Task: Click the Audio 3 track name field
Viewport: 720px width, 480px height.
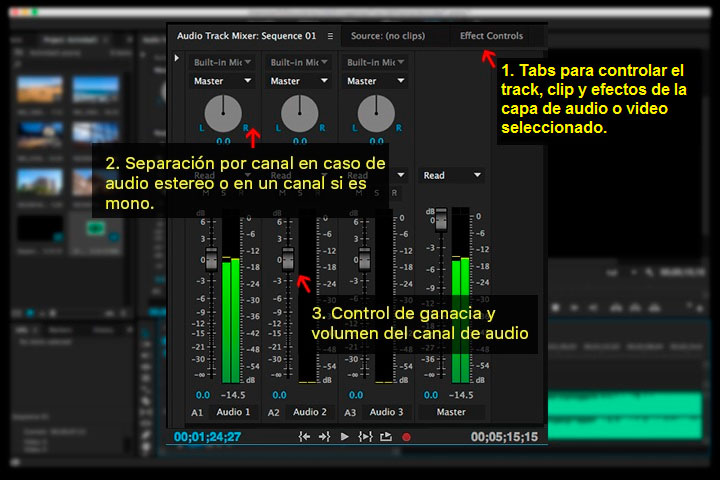Action: [x=387, y=412]
